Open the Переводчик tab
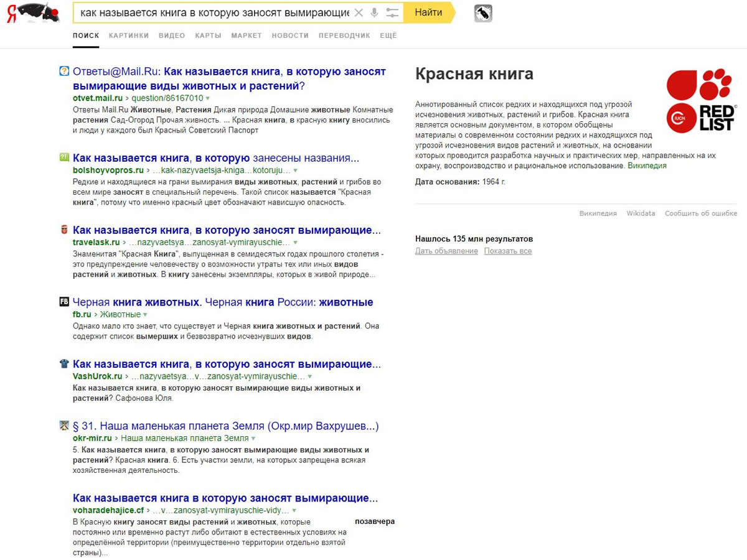747x560 pixels. [344, 35]
